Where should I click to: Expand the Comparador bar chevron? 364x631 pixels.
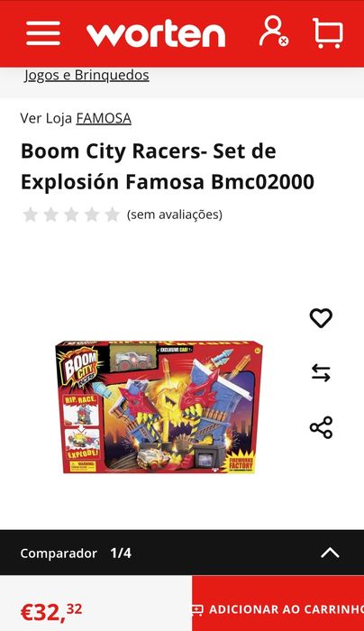click(x=331, y=553)
